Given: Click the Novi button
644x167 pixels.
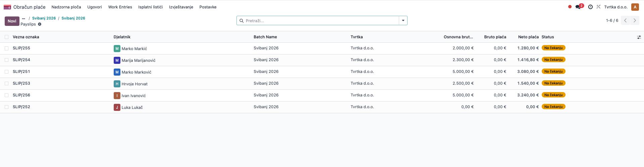Looking at the screenshot, I should [12, 21].
